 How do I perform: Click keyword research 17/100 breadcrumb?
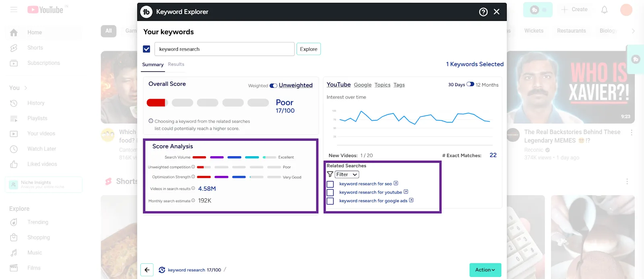[194, 270]
